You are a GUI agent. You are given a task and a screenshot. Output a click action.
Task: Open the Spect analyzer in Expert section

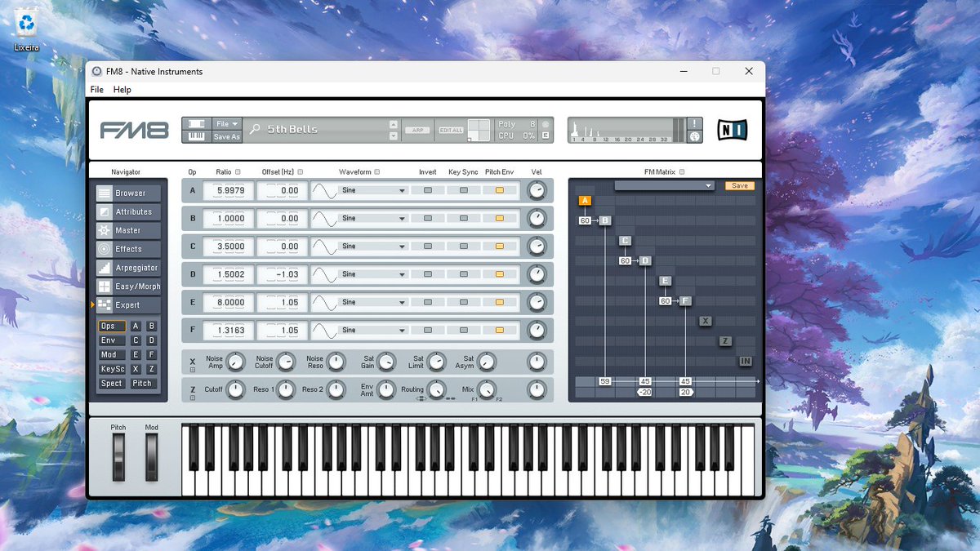coord(111,383)
